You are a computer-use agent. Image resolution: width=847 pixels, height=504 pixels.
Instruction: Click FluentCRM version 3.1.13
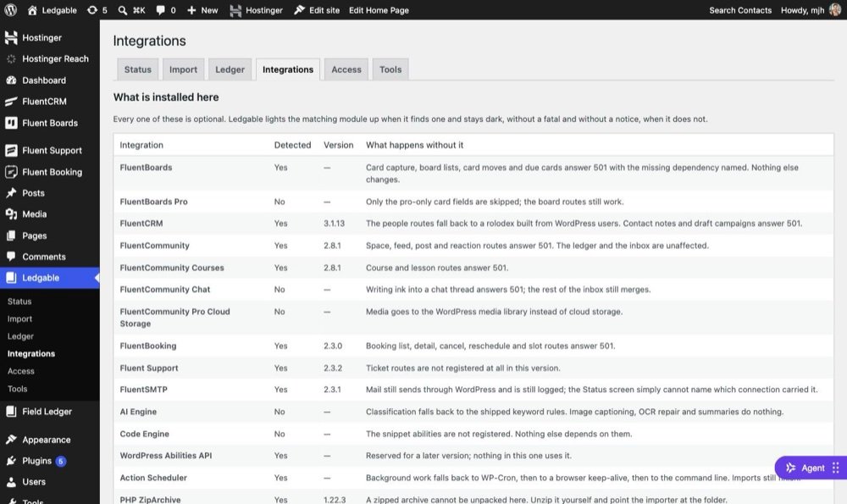(x=334, y=223)
